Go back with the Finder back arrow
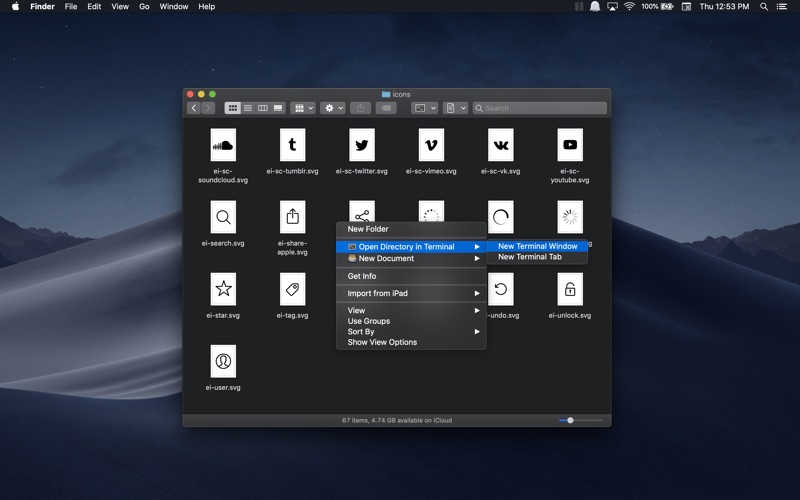This screenshot has height=500, width=800. pyautogui.click(x=194, y=108)
